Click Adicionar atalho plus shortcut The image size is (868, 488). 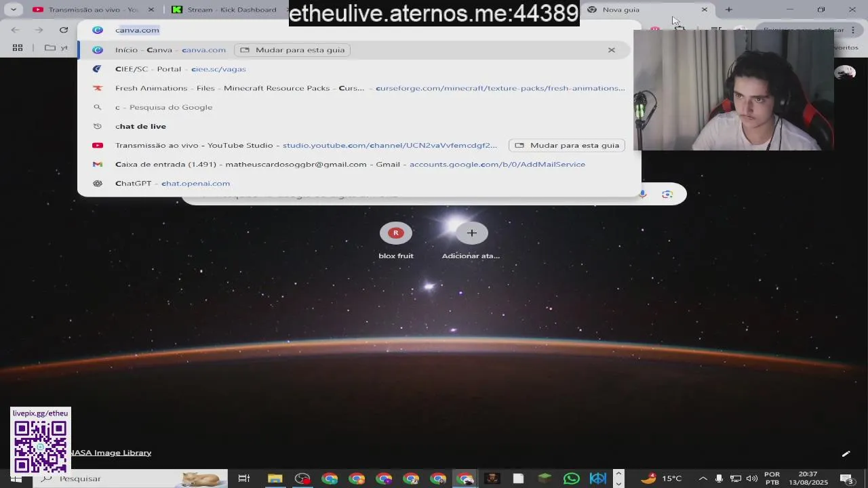(471, 241)
